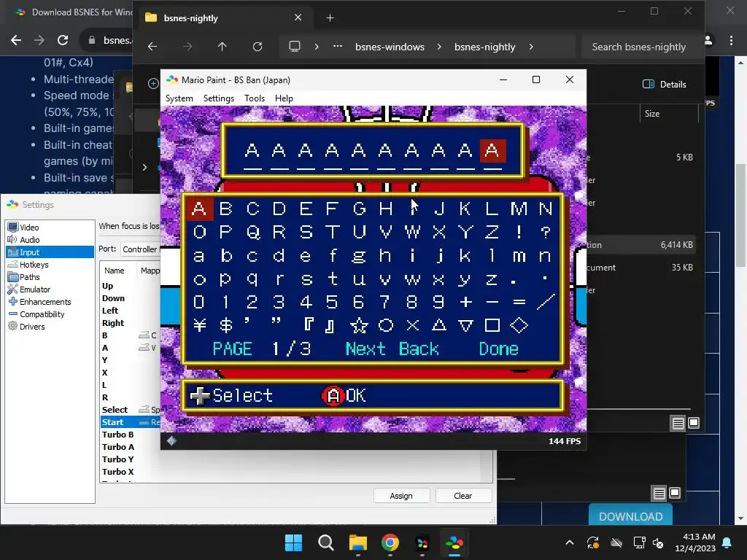Viewport: 747px width, 560px height.
Task: Open File Explorer from taskbar
Action: click(x=357, y=542)
